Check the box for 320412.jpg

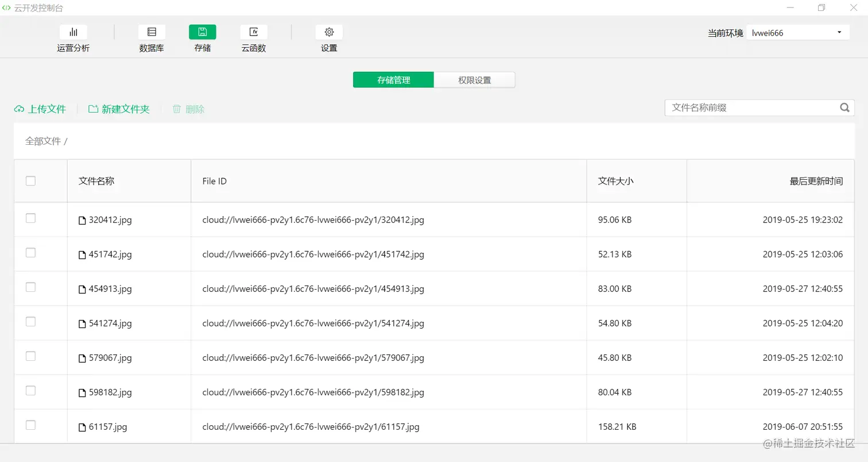pos(30,218)
